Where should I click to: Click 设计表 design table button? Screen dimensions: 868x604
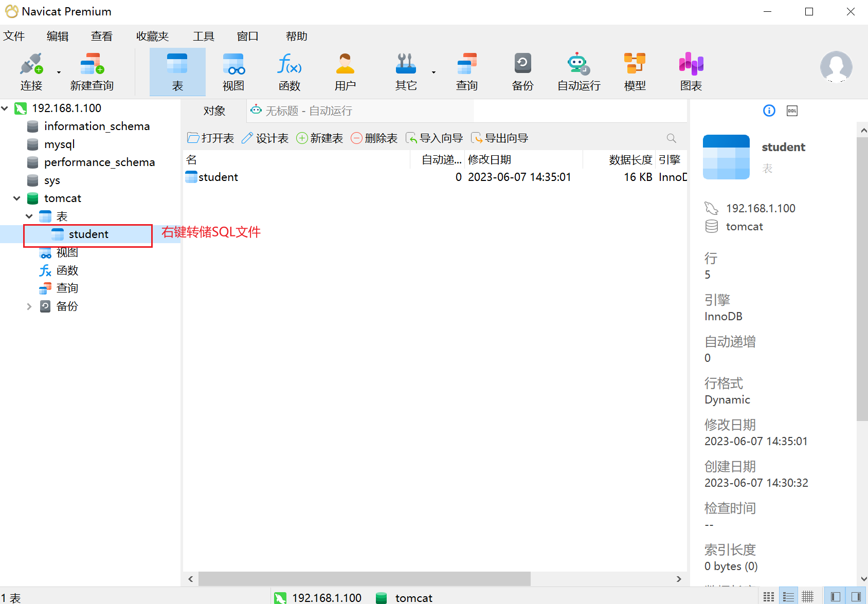[x=265, y=138]
